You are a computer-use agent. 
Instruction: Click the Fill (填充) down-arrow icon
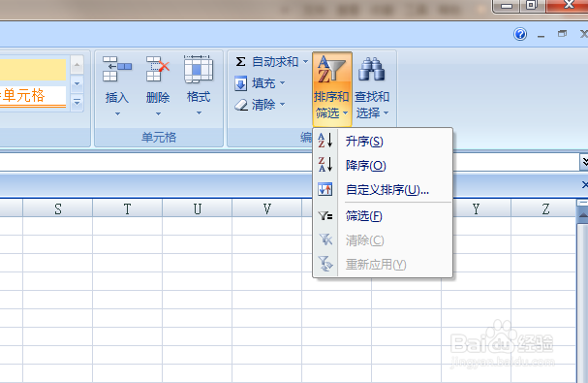(x=241, y=83)
